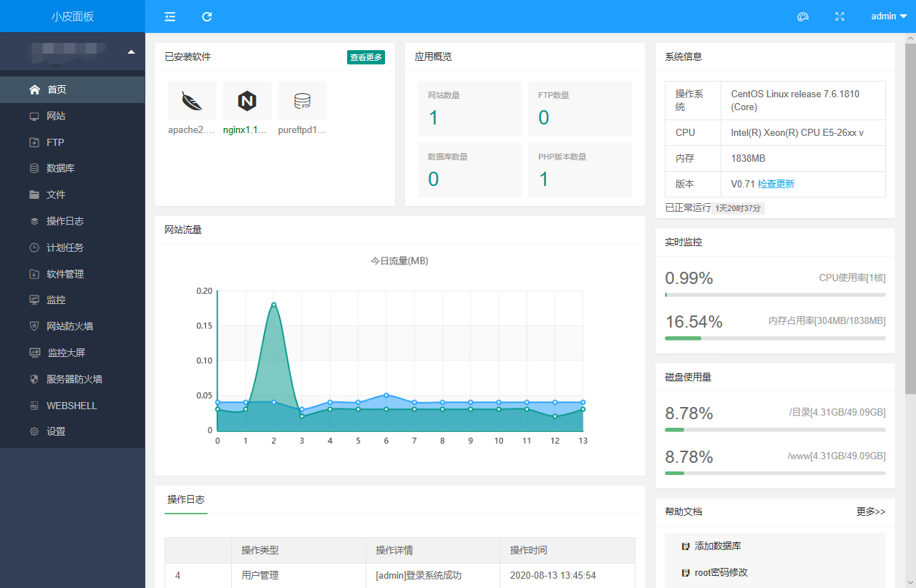Click the PHP版本数量 stat card
Viewport: 916px width, 588px height.
tap(580, 170)
